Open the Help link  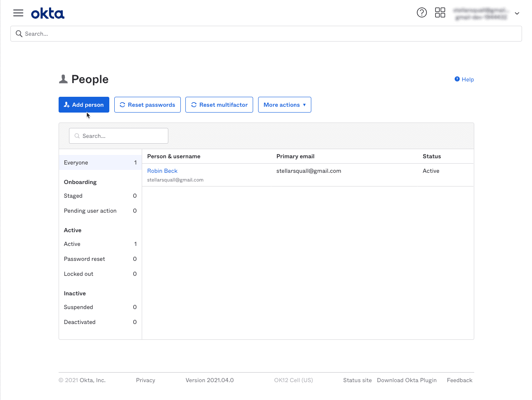pos(464,79)
